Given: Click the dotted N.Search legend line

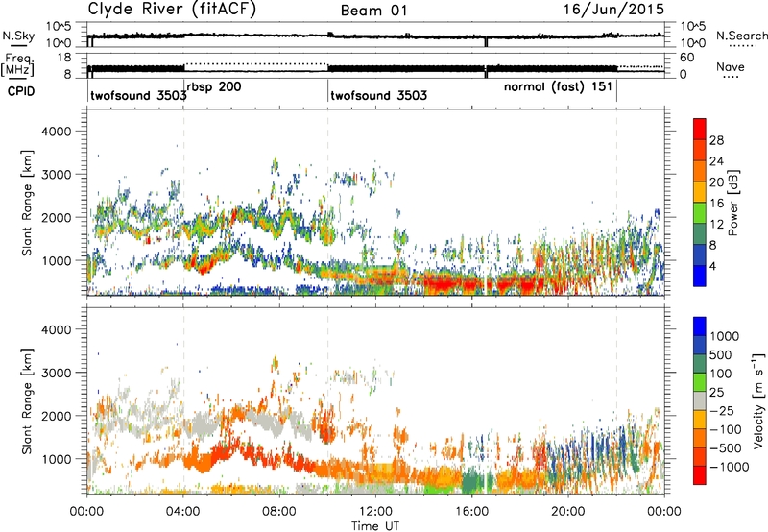Looking at the screenshot, I should 742,46.
